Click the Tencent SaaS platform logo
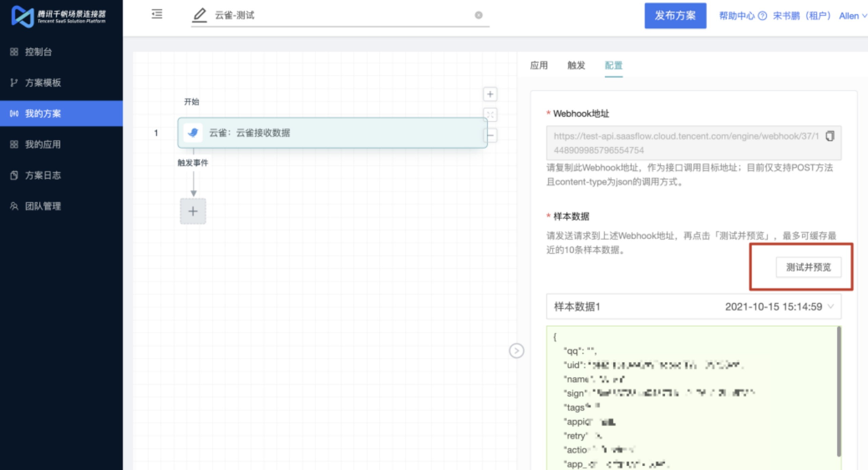The image size is (868, 470). pyautogui.click(x=58, y=16)
